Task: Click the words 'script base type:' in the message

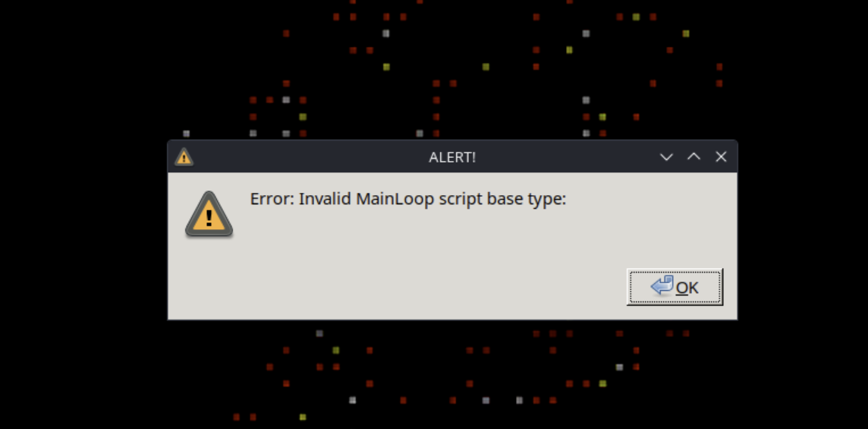Action: tap(502, 200)
